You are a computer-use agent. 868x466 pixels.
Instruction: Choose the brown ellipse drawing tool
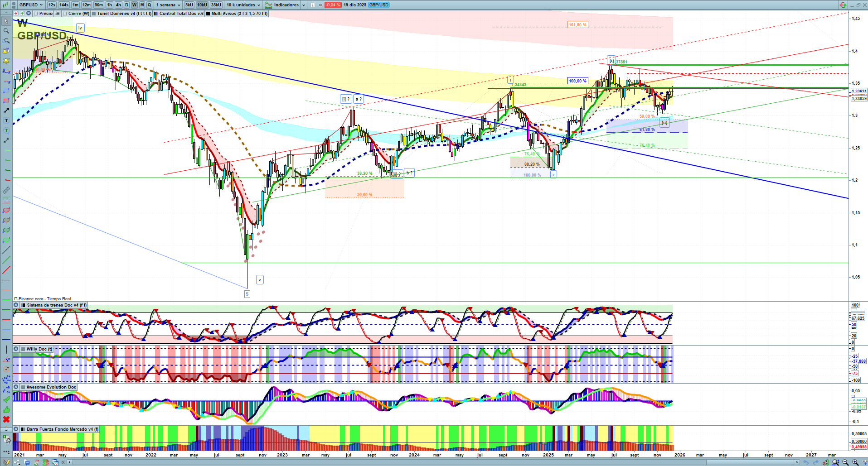point(6,220)
